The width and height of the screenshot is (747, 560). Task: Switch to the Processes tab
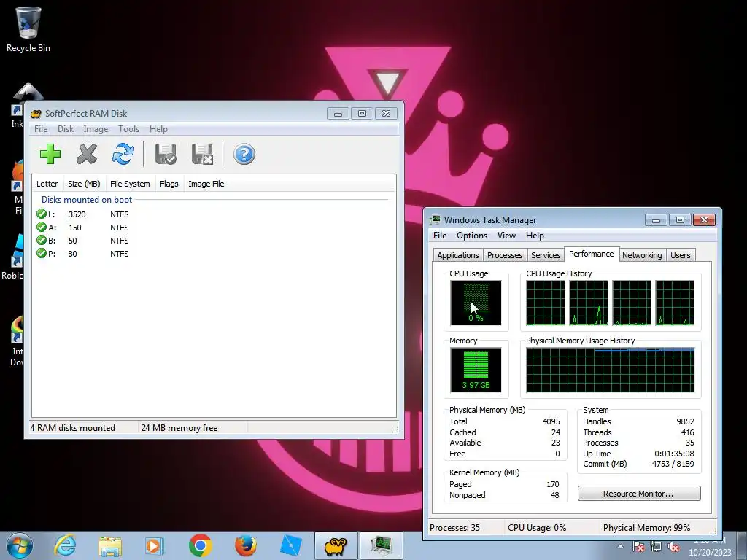[505, 255]
